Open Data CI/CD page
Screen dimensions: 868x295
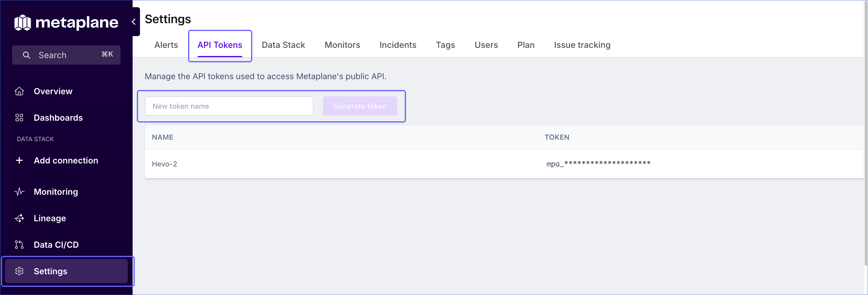click(x=56, y=245)
